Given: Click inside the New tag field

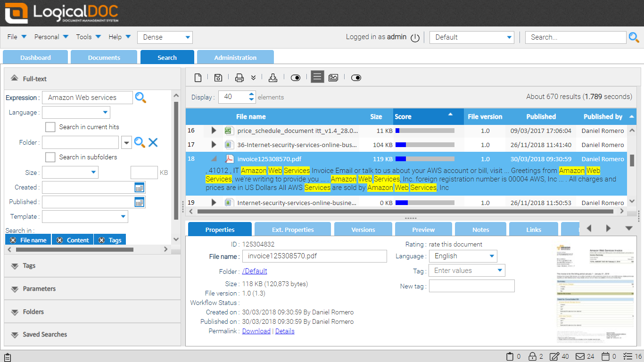Looking at the screenshot, I should 471,286.
